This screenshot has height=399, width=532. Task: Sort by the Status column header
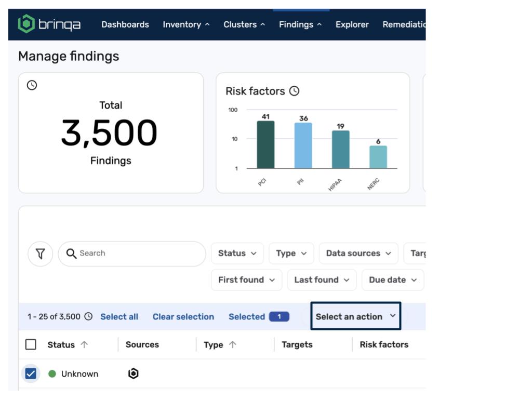click(61, 345)
